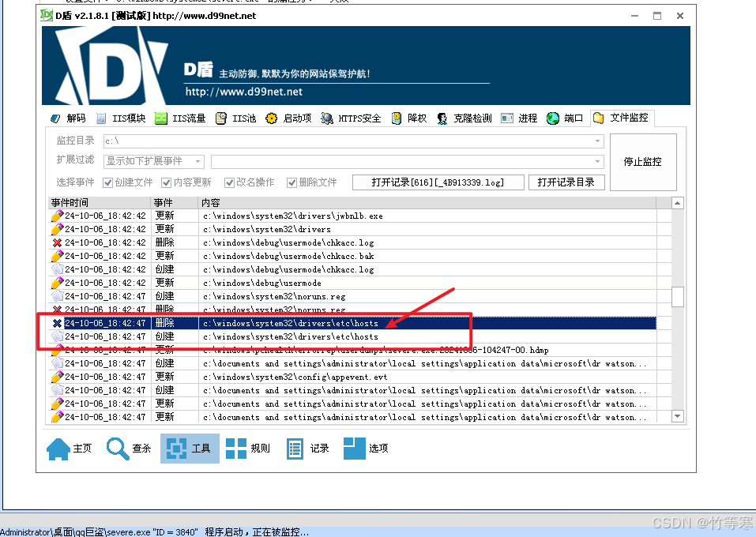
Task: Click the 打开记录目录 button
Action: [566, 182]
